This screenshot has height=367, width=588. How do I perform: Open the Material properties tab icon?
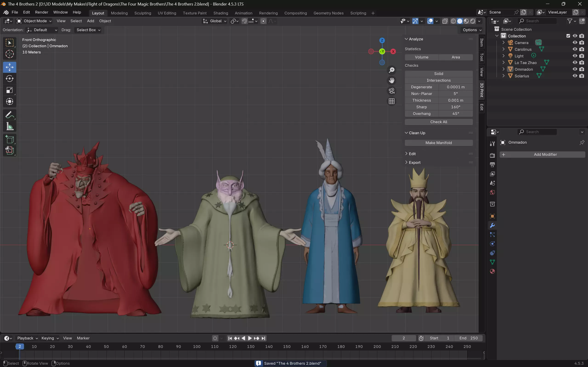point(492,271)
